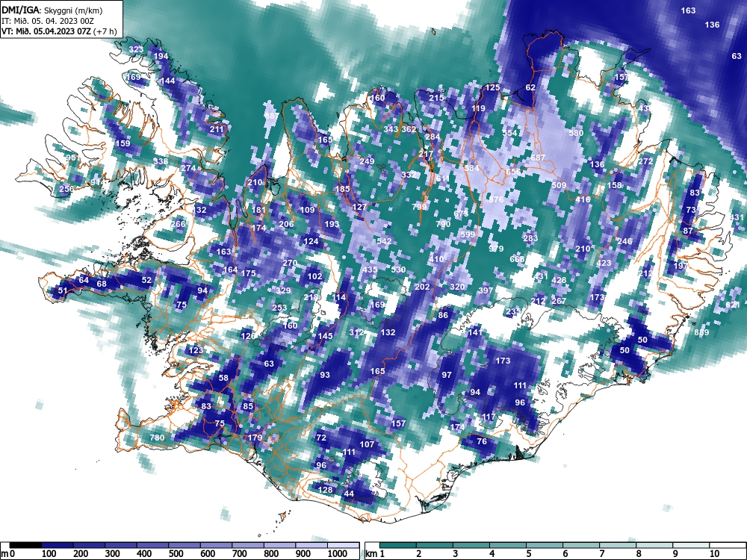Click the map value '790'
747x560 pixels.
point(443,224)
